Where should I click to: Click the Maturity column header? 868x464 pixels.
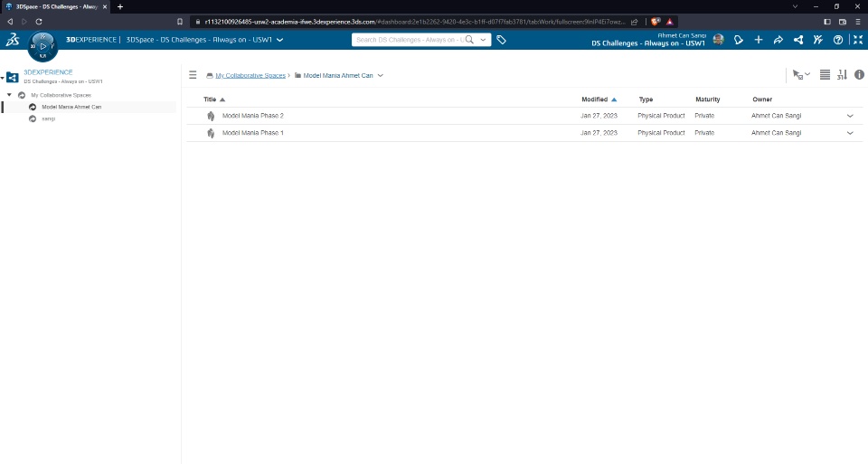pos(707,99)
